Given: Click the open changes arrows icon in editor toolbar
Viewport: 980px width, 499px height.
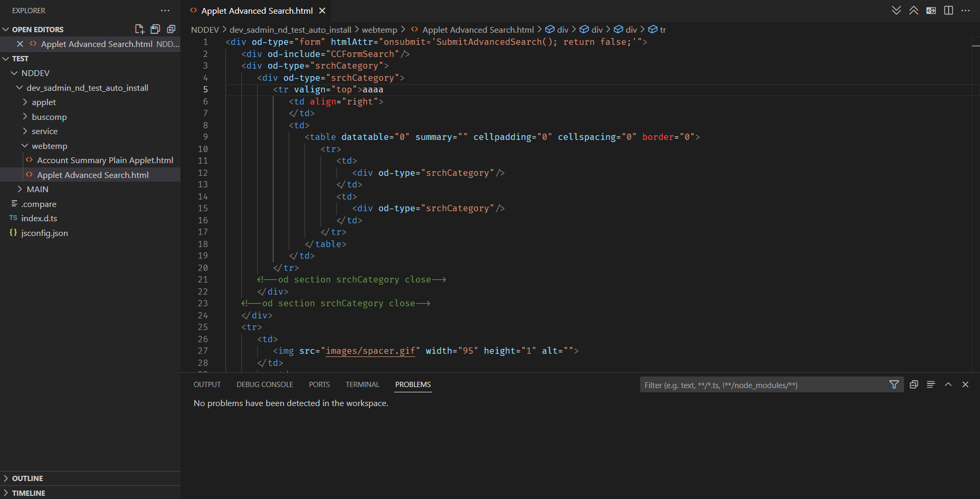Looking at the screenshot, I should click(x=931, y=11).
